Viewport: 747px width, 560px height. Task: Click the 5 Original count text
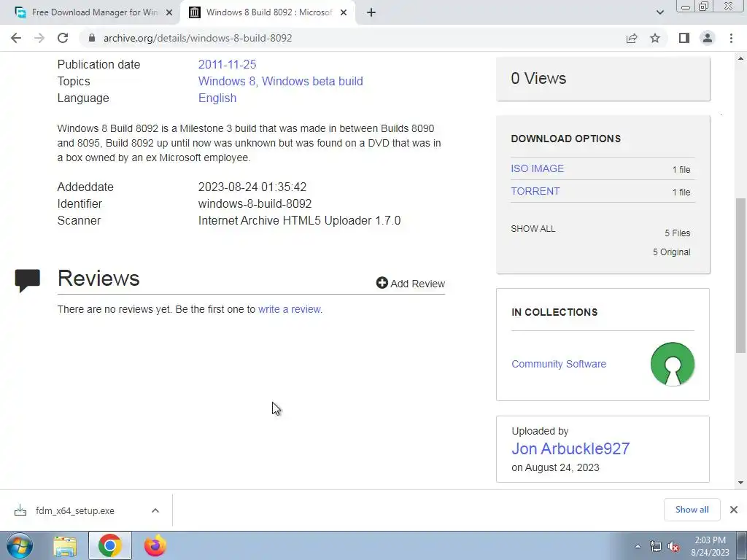671,252
